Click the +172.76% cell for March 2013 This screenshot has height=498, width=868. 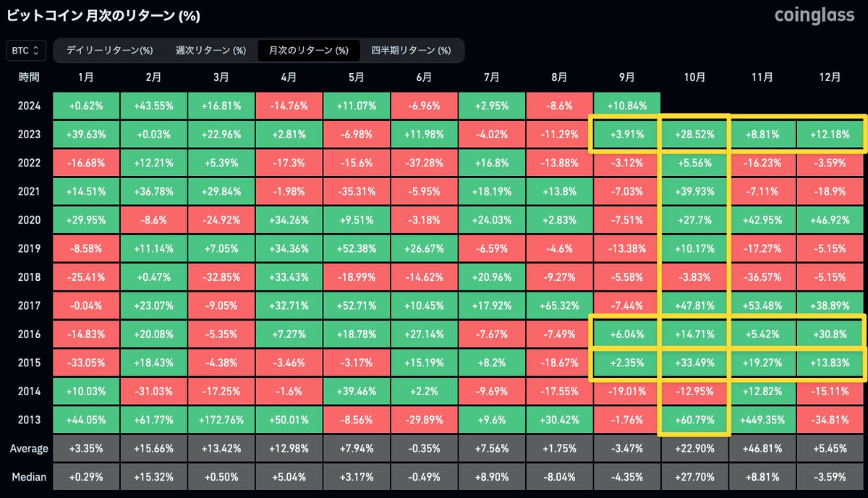point(221,419)
